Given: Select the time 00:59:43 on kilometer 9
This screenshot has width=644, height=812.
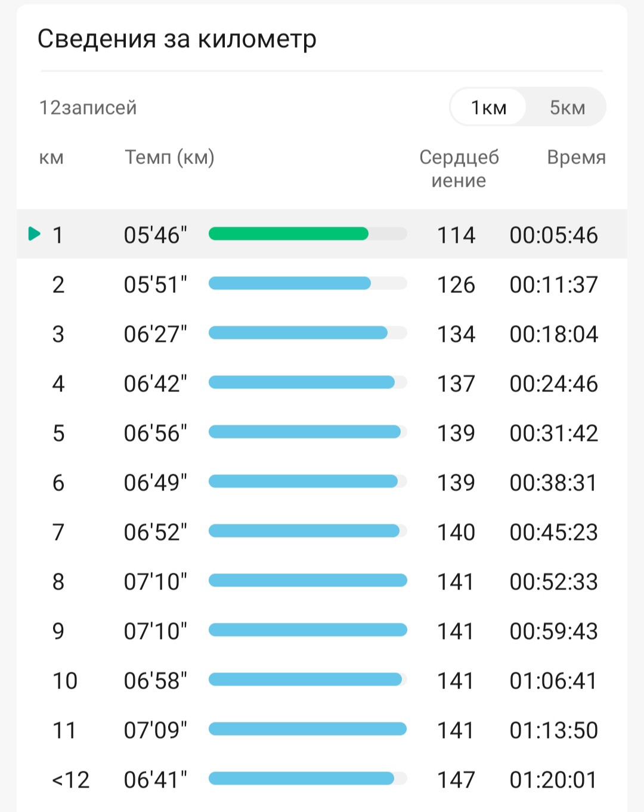Looking at the screenshot, I should [553, 631].
